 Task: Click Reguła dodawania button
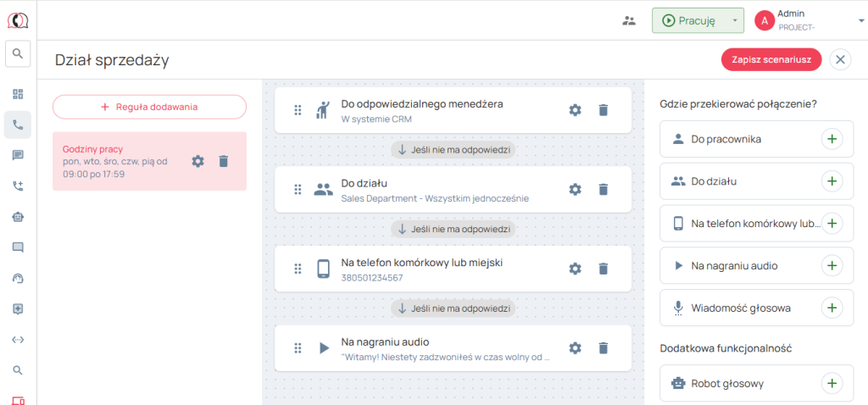149,107
